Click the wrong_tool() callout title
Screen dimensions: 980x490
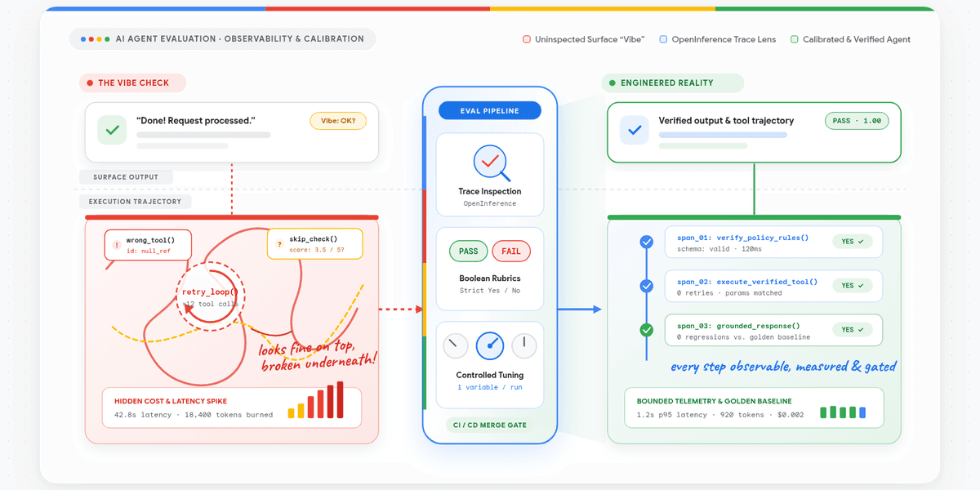point(150,241)
